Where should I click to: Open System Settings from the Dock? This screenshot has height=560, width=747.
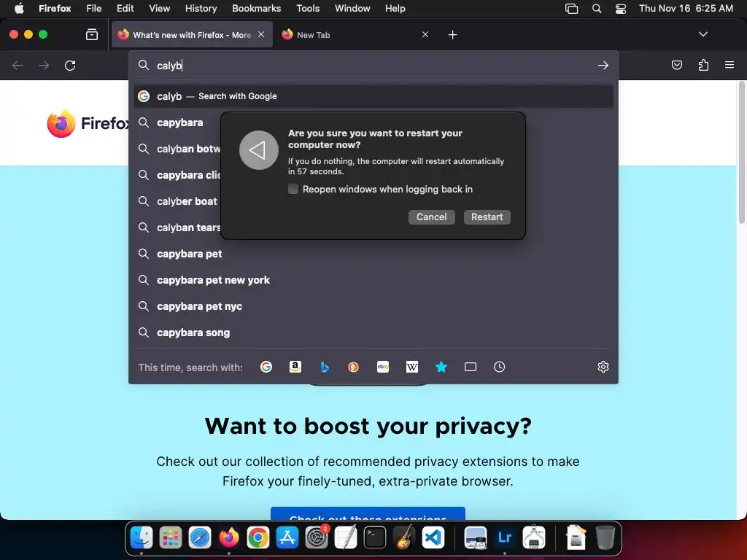[x=317, y=537]
